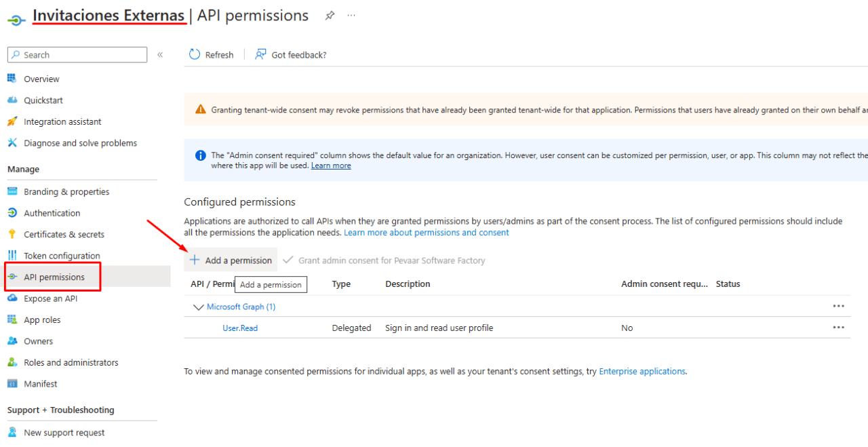Screen dimensions: 868x447
Task: Open the User.Read row options menu
Action: point(839,328)
